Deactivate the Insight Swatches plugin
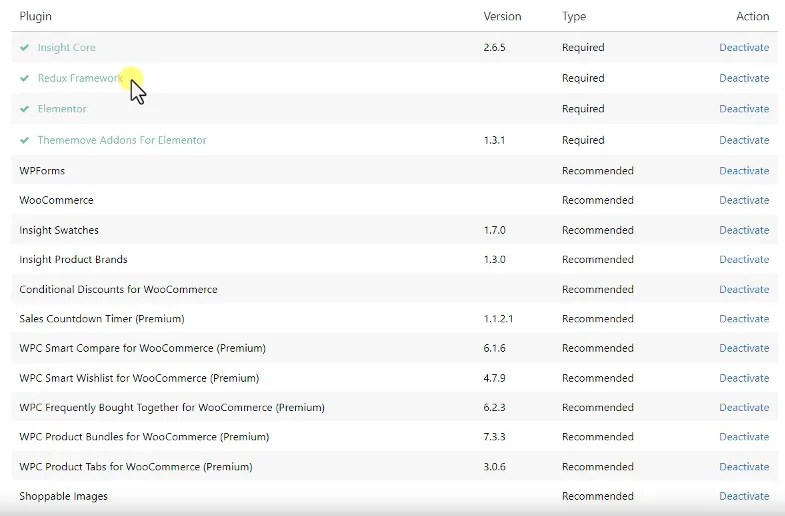 tap(744, 230)
